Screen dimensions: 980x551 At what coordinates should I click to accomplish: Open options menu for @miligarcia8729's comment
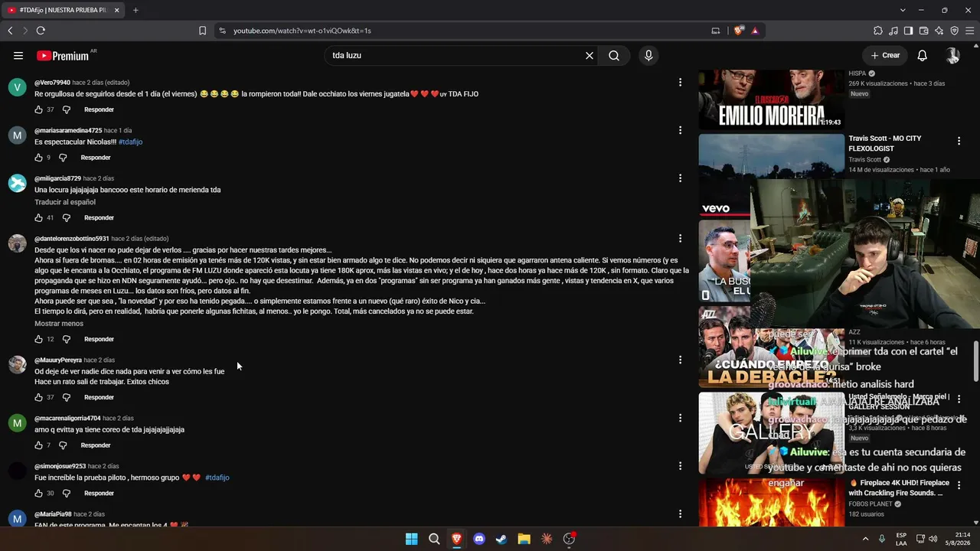pyautogui.click(x=680, y=178)
